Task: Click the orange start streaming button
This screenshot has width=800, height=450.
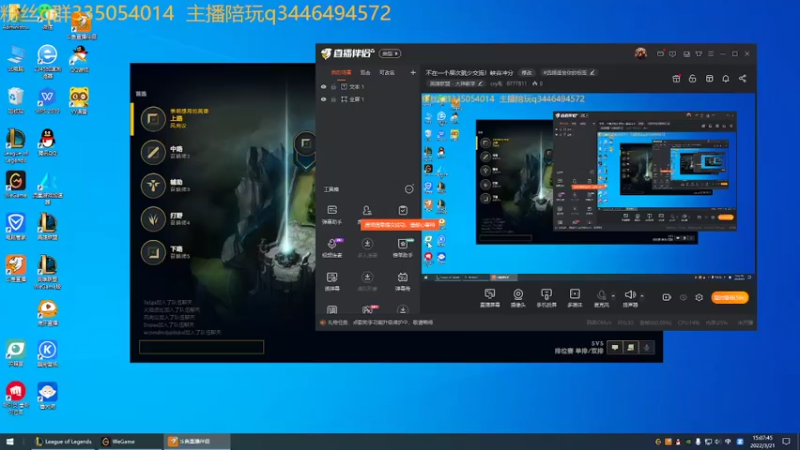Action: 730,297
